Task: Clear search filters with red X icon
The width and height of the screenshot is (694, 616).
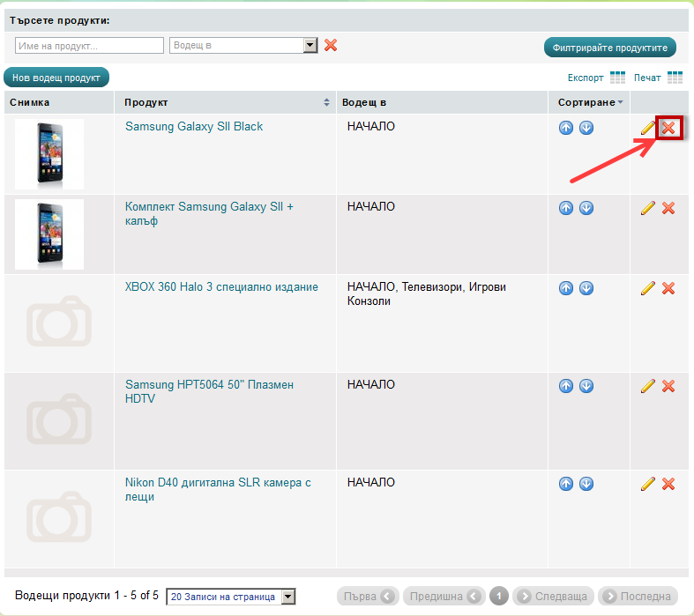Action: [x=331, y=45]
